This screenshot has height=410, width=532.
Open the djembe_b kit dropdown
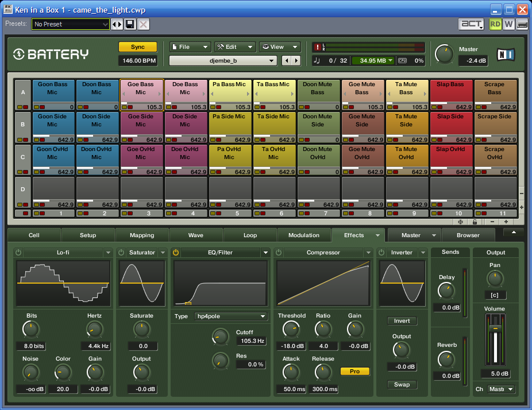(223, 61)
